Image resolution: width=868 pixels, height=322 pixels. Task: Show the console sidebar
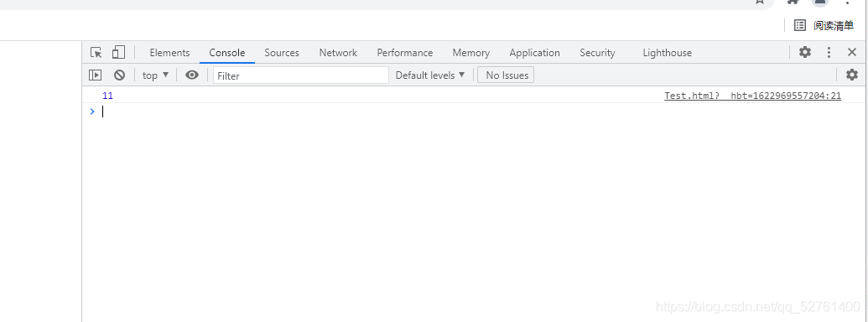[x=96, y=75]
